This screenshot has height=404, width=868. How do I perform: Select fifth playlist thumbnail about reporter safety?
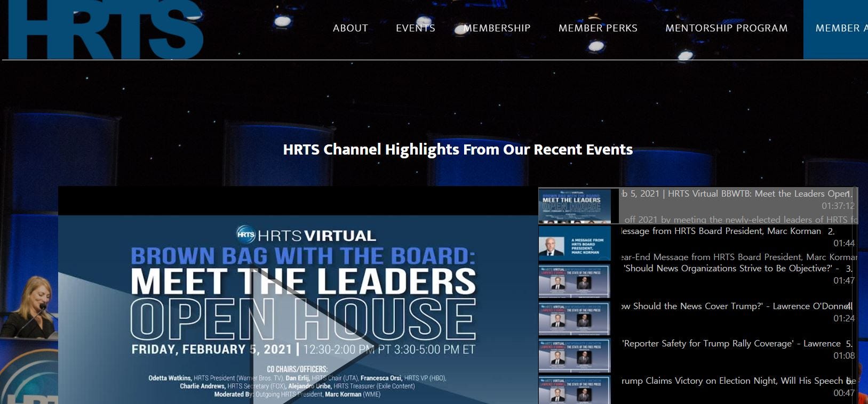(575, 355)
